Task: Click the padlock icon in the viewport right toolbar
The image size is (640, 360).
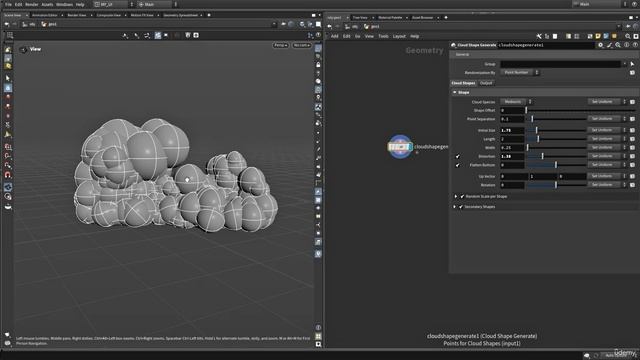Action: (x=318, y=64)
